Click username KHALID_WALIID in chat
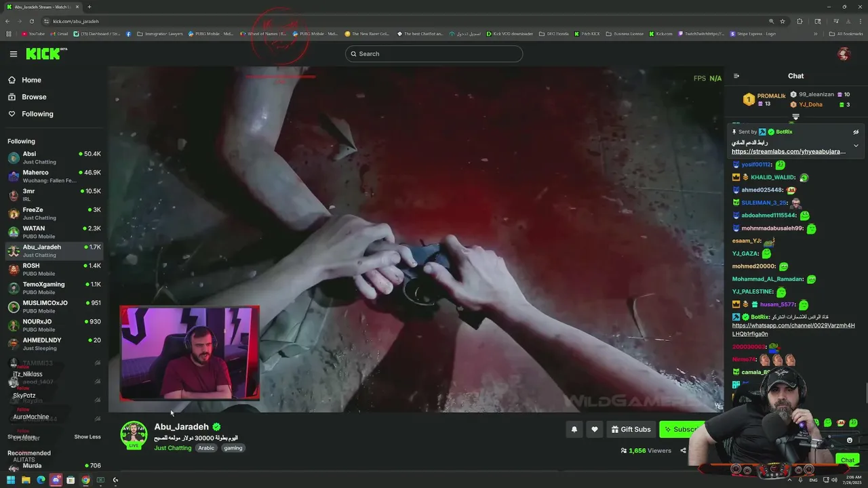This screenshot has height=488, width=868. pos(773,178)
